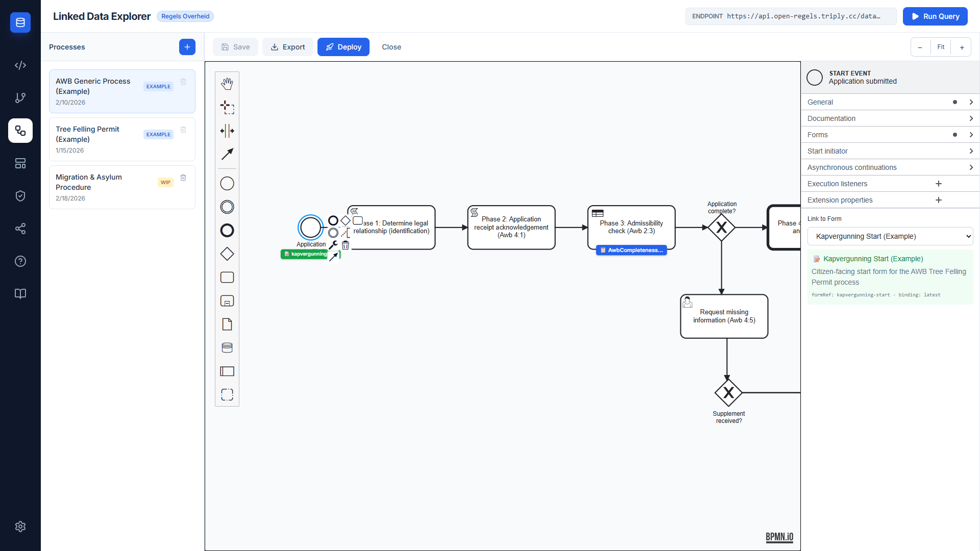Image resolution: width=980 pixels, height=551 pixels.
Task: Open the Link to Form dropdown
Action: (890, 236)
